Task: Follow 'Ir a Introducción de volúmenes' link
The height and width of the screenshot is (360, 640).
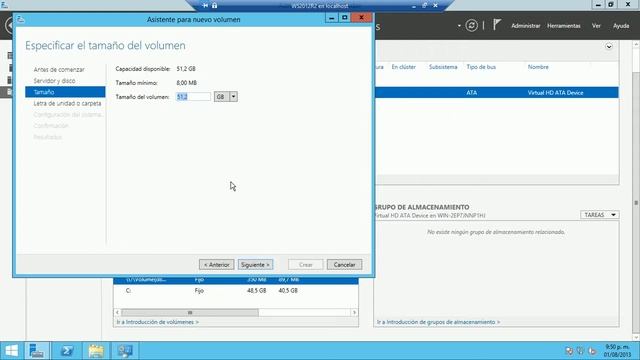Action: [158, 322]
